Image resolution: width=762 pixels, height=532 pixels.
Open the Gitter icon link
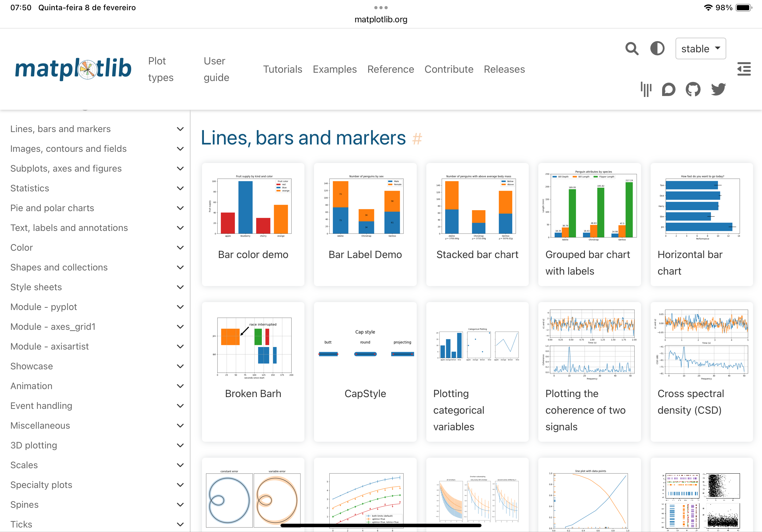click(x=646, y=89)
